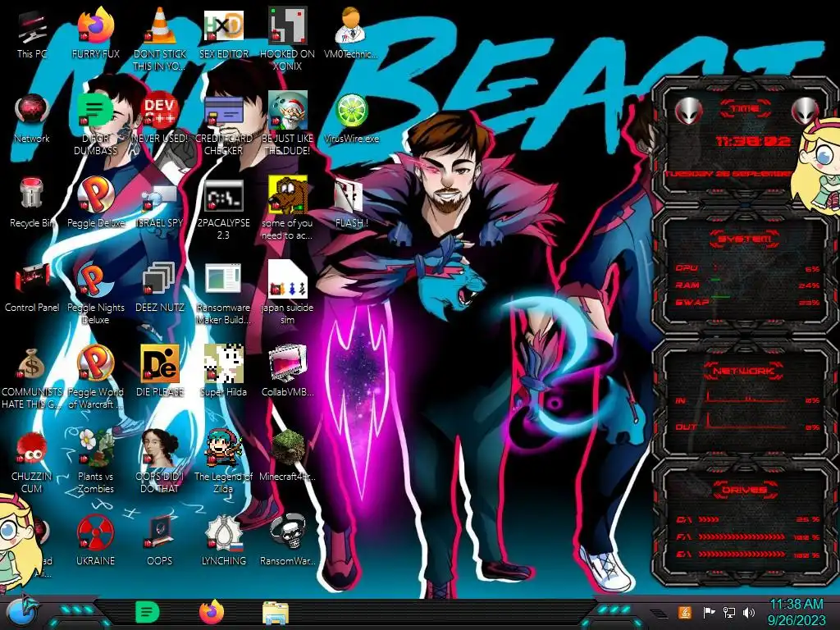Open the green chat app on taskbar
The width and height of the screenshot is (840, 630).
147,612
